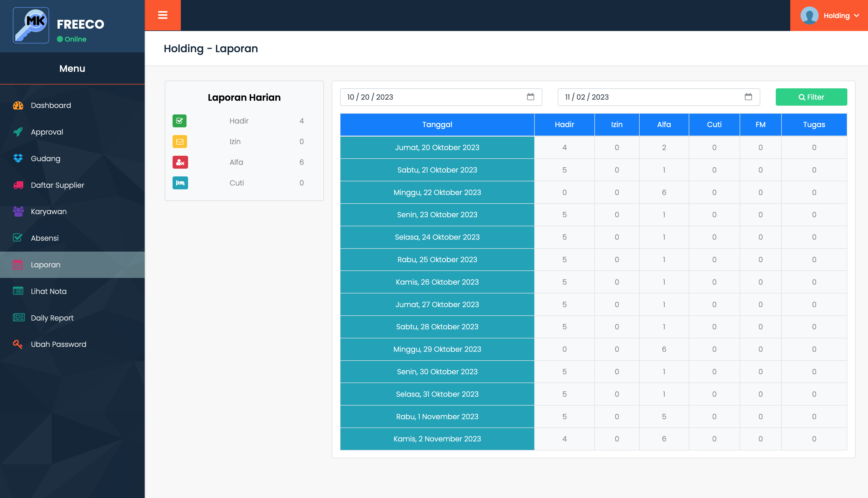
Task: Open the Dashboard menu item
Action: pyautogui.click(x=72, y=105)
